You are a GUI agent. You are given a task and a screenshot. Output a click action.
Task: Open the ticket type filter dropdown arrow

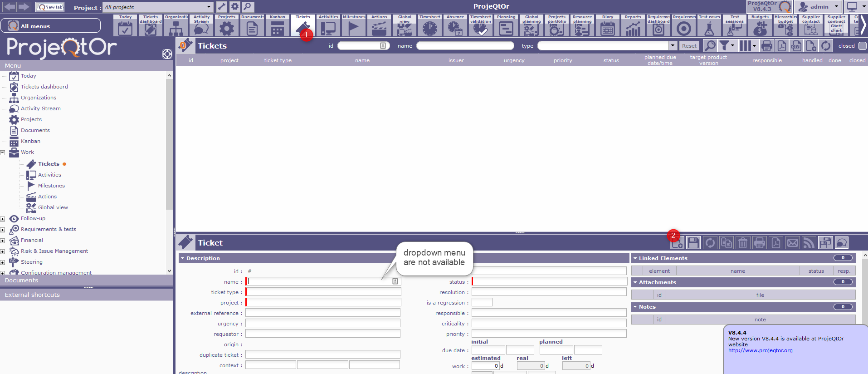673,46
